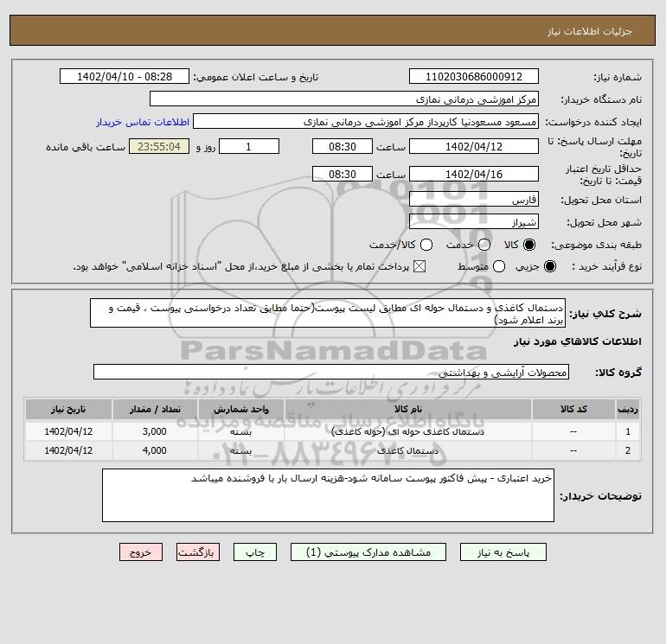Click the پاسخ به نیاز button

click(503, 552)
